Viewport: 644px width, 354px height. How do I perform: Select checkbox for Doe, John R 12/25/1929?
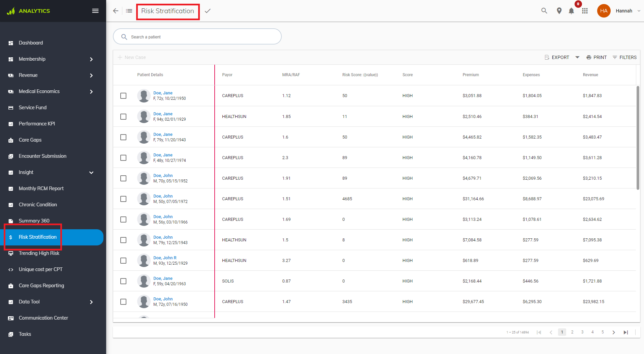coord(123,261)
